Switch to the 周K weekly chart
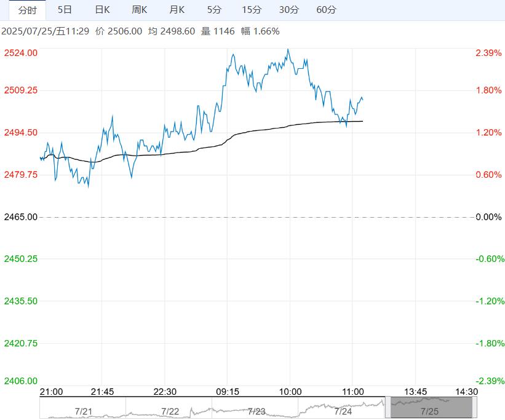The height and width of the screenshot is (420, 505). 140,10
